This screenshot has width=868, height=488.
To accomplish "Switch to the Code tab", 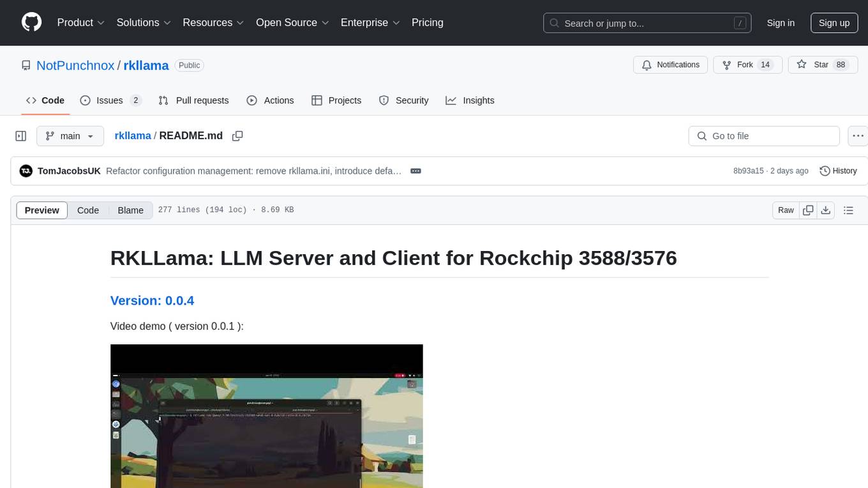I will pyautogui.click(x=45, y=100).
